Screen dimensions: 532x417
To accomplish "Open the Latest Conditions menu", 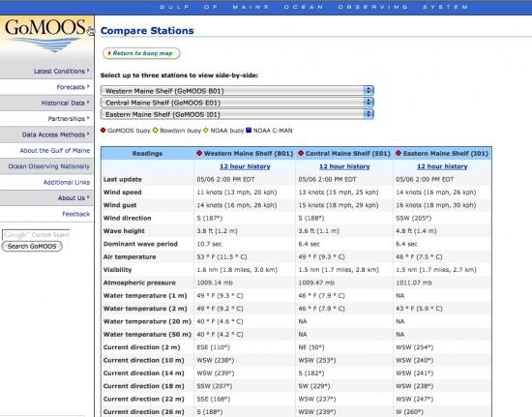I will (61, 72).
